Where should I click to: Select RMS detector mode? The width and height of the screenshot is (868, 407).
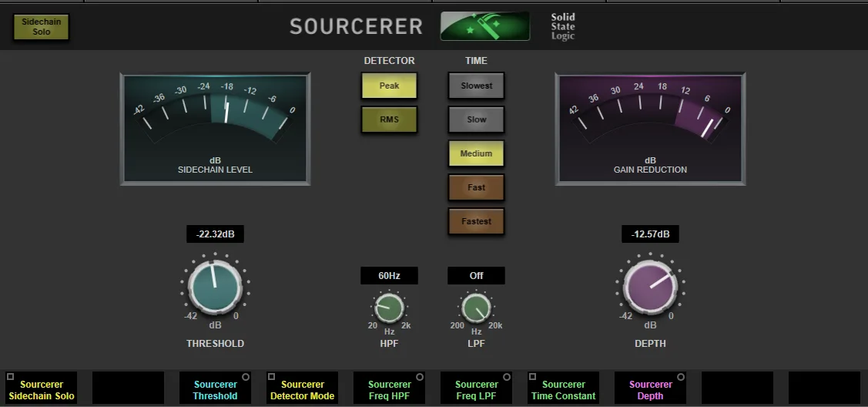coord(389,119)
